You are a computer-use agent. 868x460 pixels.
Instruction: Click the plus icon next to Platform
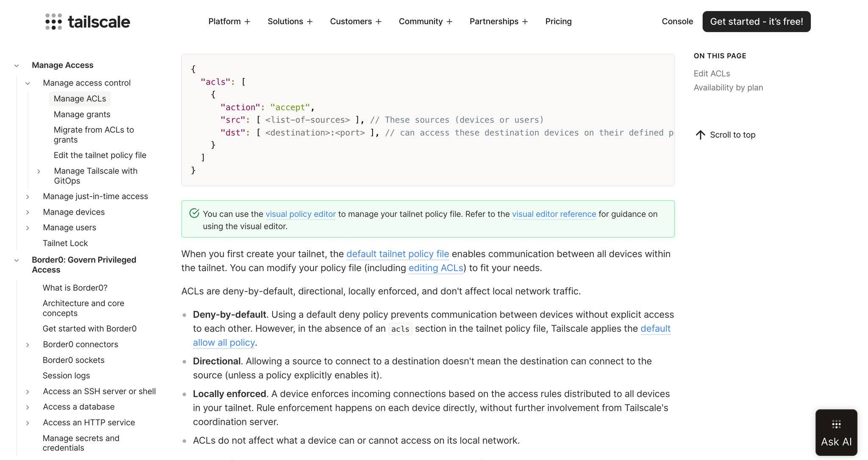pos(247,22)
